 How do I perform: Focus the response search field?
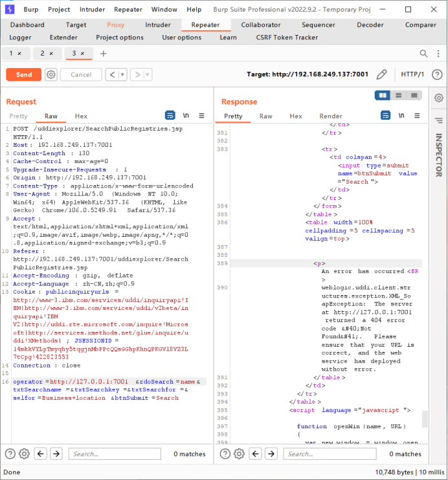click(x=330, y=453)
